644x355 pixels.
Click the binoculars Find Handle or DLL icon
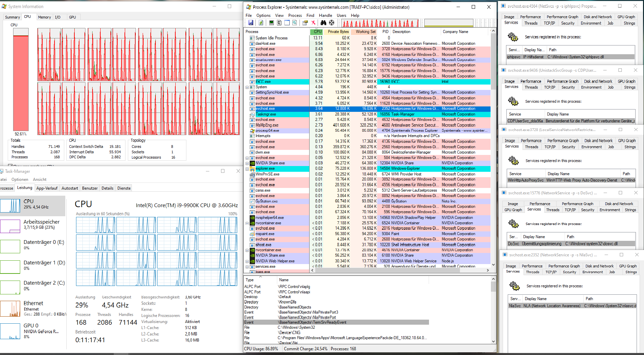[x=323, y=23]
